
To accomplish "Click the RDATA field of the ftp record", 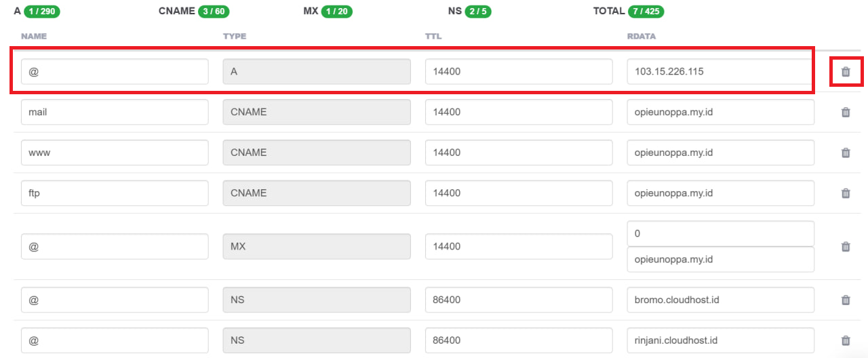I will [x=721, y=193].
